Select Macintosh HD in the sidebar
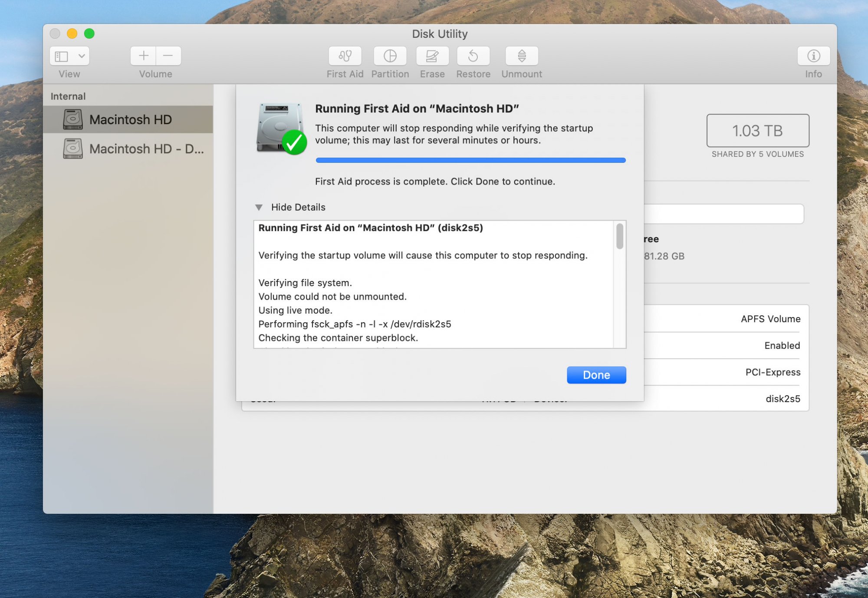This screenshot has height=598, width=868. tap(128, 119)
